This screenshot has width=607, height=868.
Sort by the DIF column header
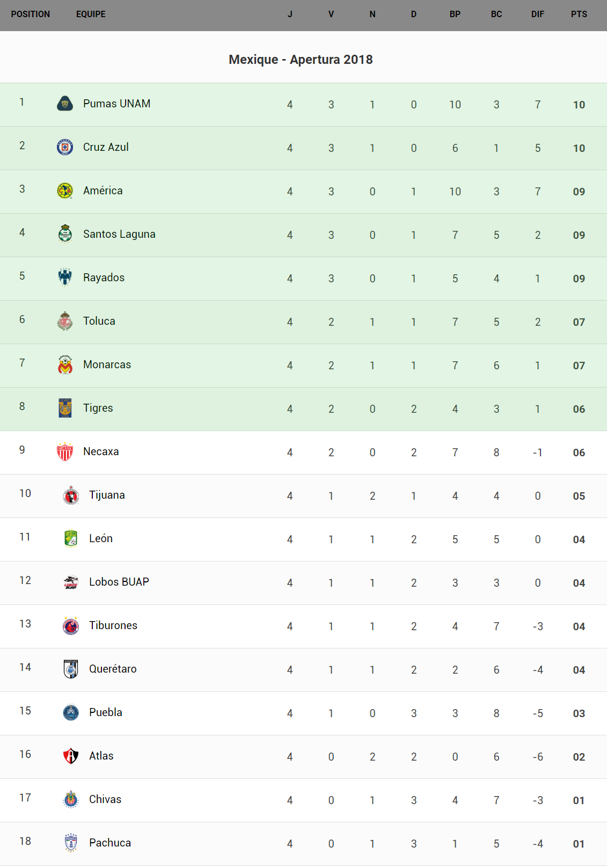(537, 14)
